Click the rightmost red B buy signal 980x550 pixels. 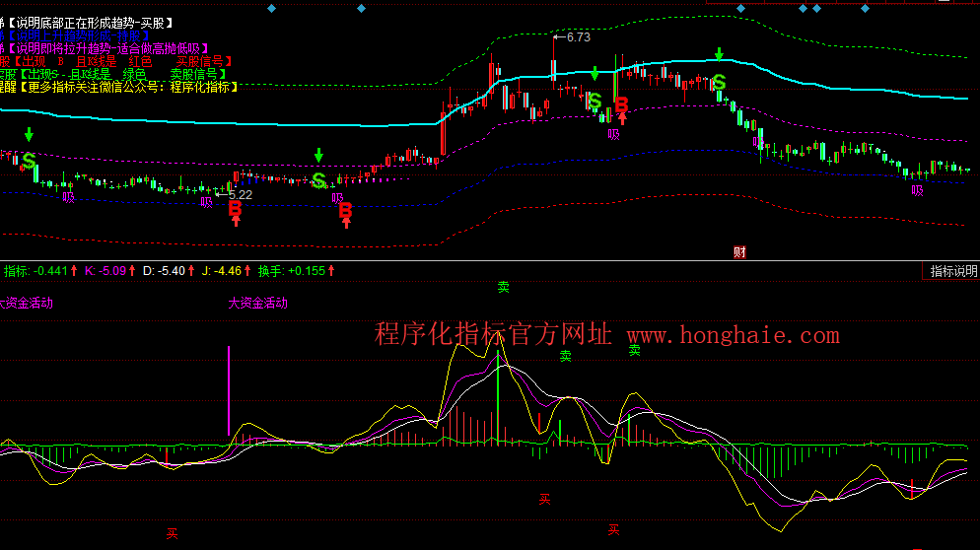(621, 103)
